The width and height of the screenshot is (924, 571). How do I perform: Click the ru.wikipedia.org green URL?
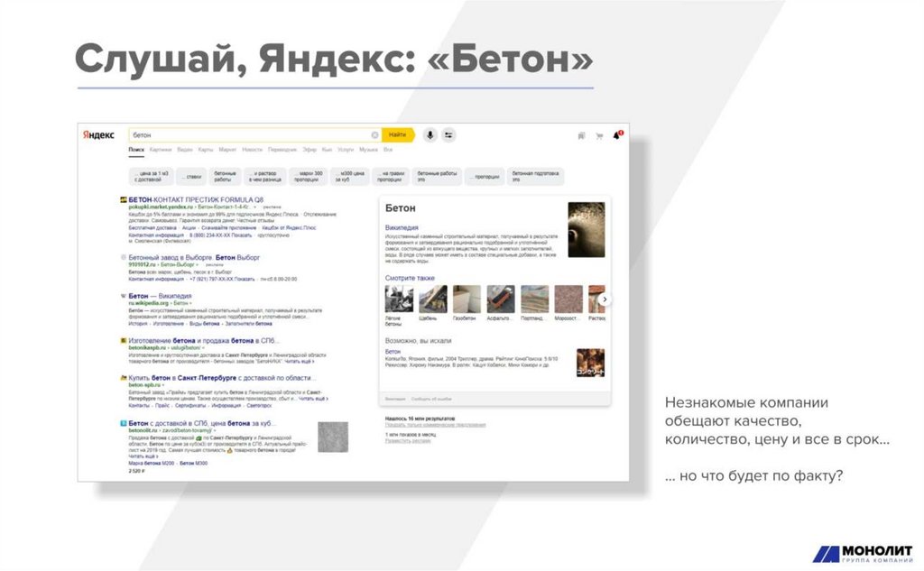pos(149,303)
